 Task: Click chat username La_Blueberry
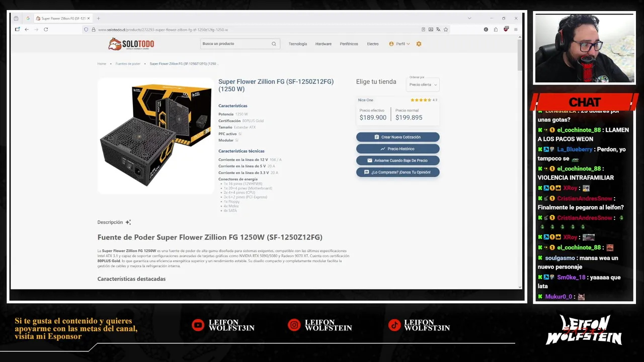click(575, 149)
